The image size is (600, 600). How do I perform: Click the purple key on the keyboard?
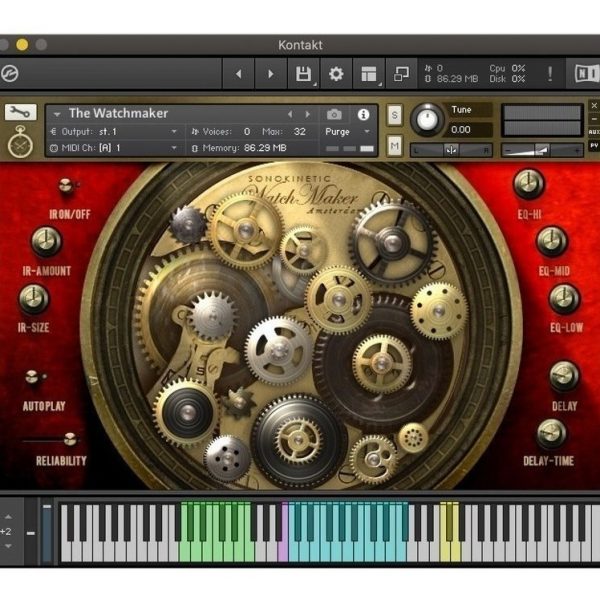coord(283,551)
